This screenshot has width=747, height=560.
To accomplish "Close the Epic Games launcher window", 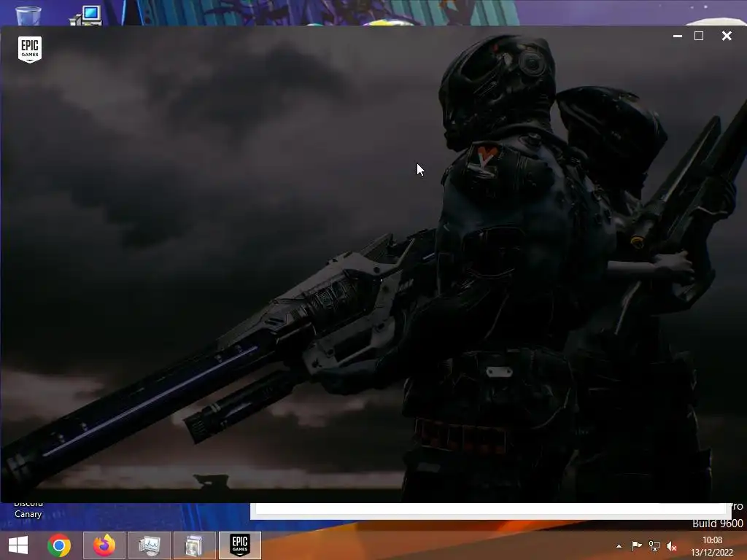I will pyautogui.click(x=727, y=36).
